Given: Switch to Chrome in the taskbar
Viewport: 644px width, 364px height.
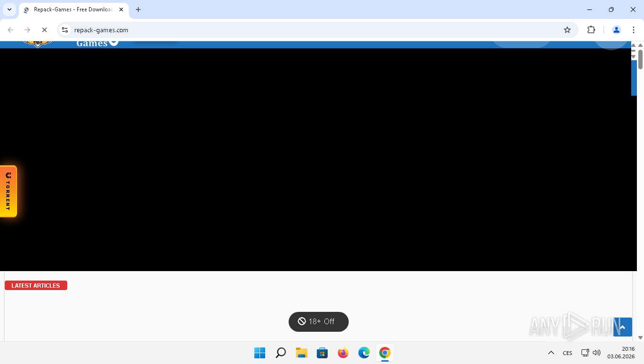Looking at the screenshot, I should point(385,353).
